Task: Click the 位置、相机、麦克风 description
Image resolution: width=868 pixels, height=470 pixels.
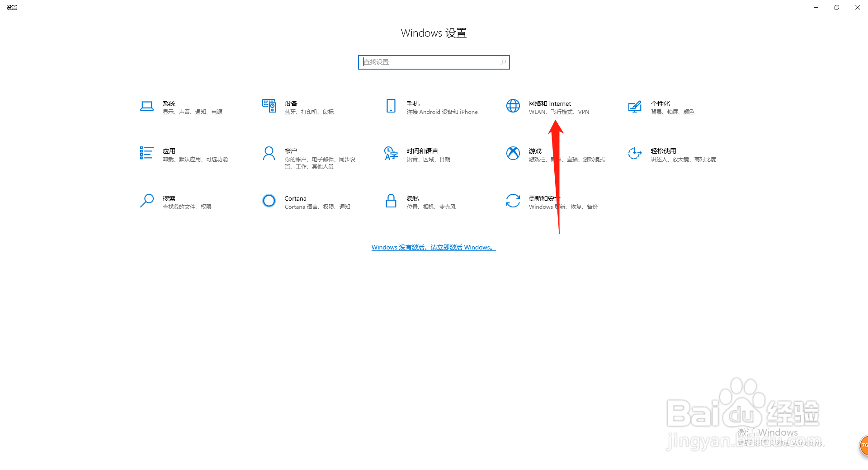Action: coord(431,207)
